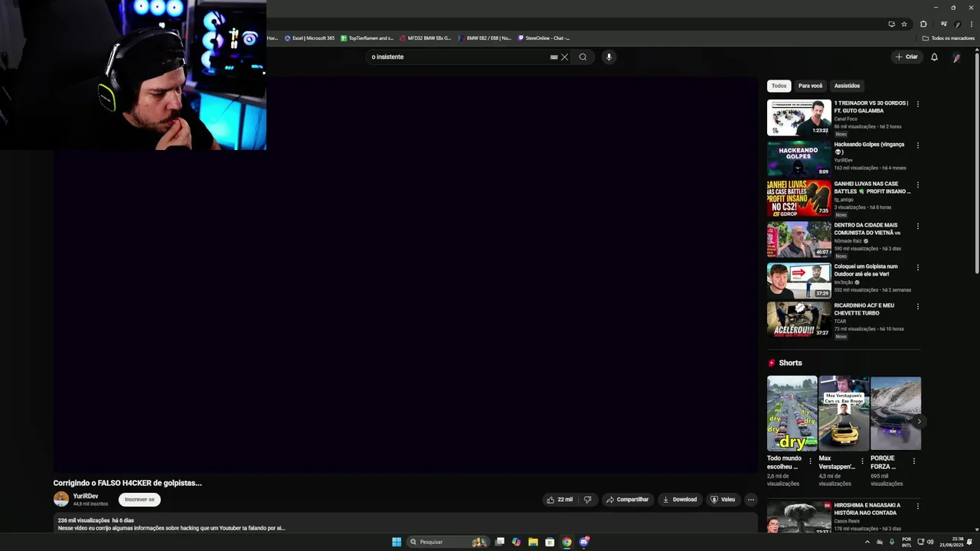Click the Criar button

tap(906, 57)
